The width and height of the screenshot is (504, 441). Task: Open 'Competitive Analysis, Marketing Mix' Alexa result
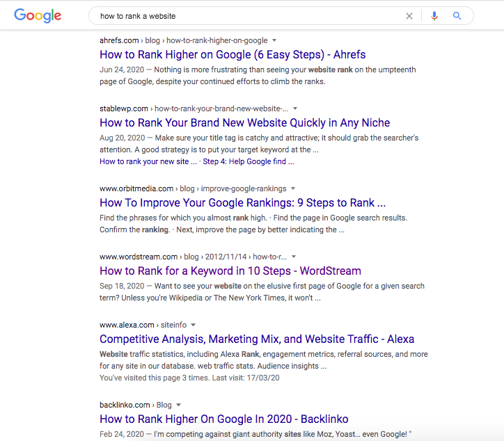tap(257, 339)
